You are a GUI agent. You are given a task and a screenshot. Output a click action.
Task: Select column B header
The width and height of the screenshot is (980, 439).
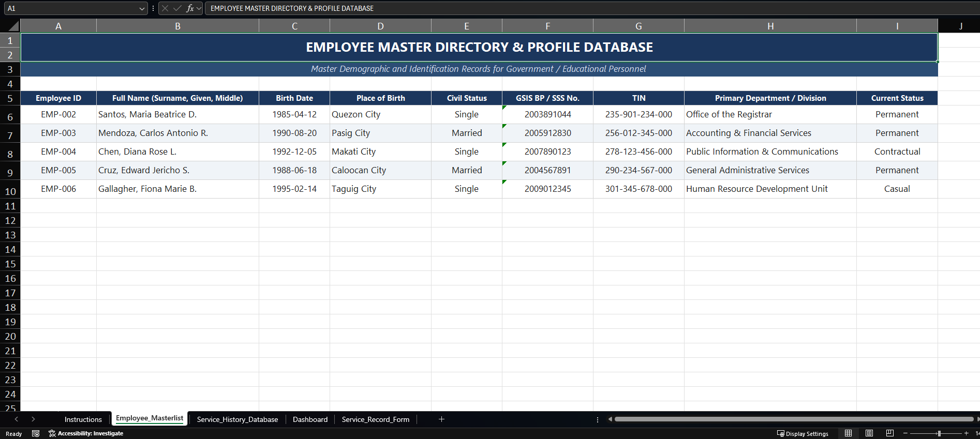[177, 26]
